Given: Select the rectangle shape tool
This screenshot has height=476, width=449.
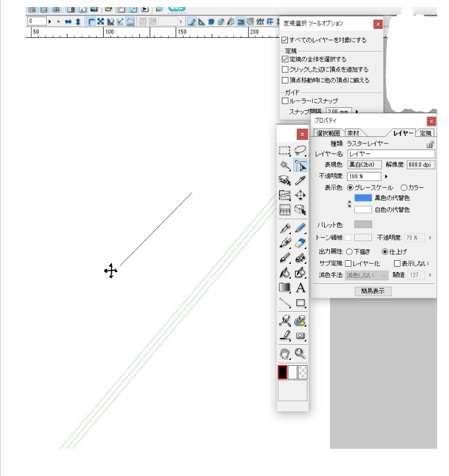Looking at the screenshot, I should point(300,303).
